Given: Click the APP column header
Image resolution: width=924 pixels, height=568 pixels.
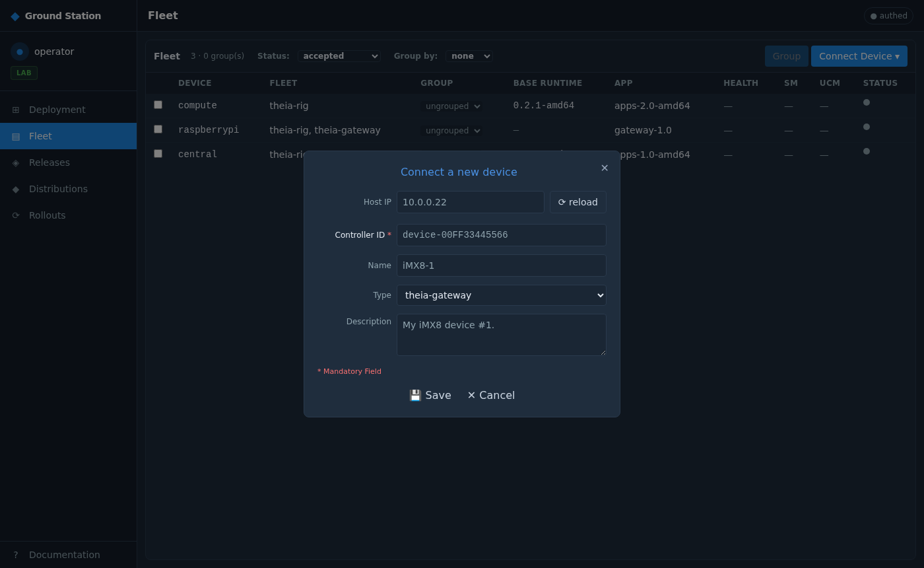Looking at the screenshot, I should 624,83.
